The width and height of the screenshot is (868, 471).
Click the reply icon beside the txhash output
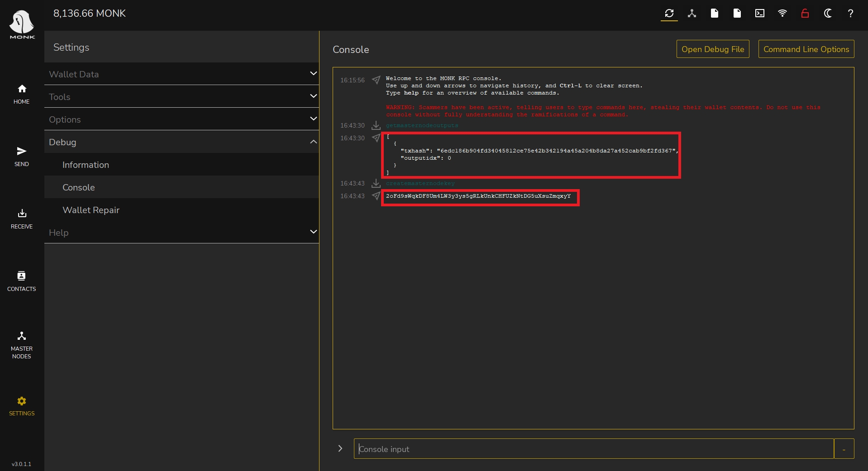376,138
